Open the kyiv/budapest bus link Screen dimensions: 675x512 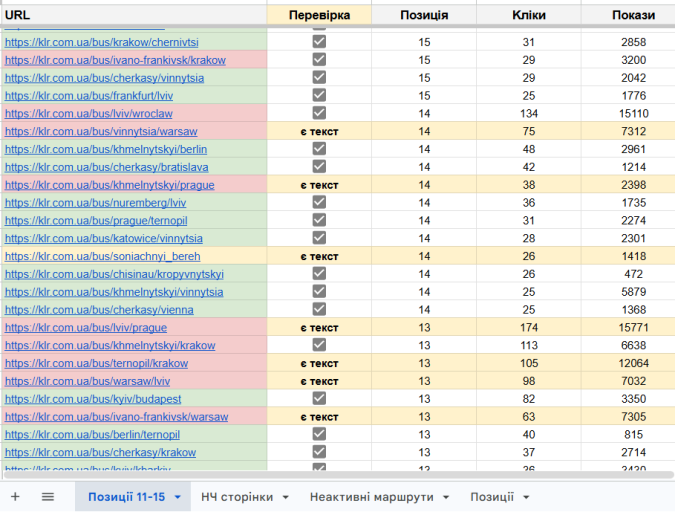(93, 399)
